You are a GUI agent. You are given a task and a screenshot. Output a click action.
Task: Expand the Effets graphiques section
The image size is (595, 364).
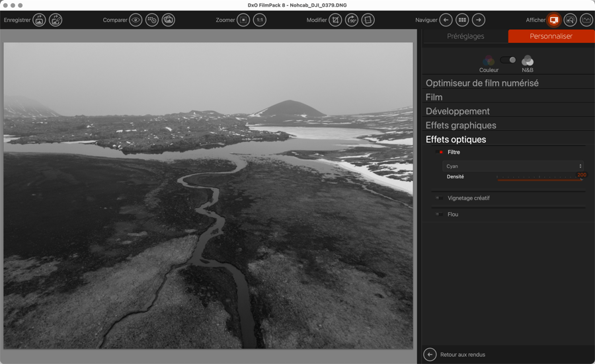point(461,126)
